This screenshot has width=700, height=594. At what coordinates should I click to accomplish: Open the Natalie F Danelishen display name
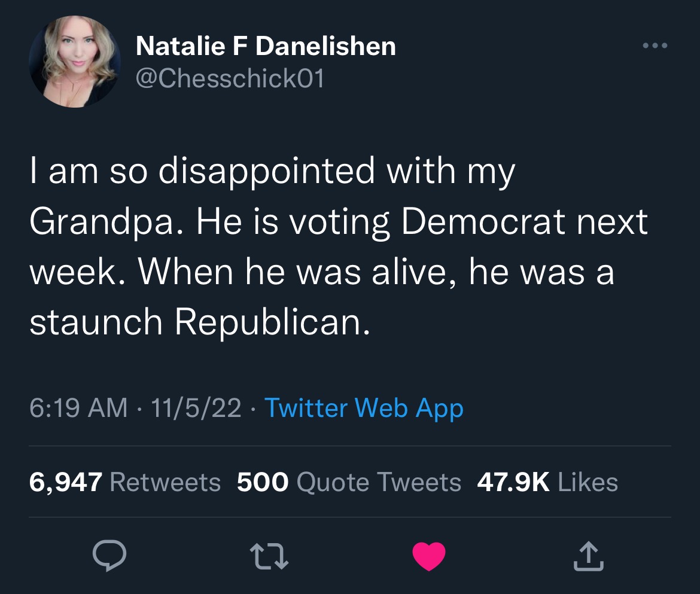click(266, 46)
